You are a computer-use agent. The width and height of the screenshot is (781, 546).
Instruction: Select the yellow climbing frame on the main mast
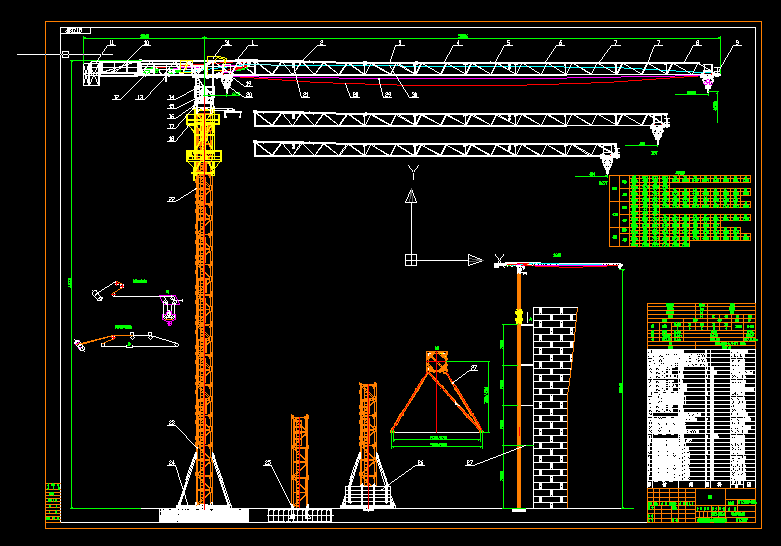[203, 144]
